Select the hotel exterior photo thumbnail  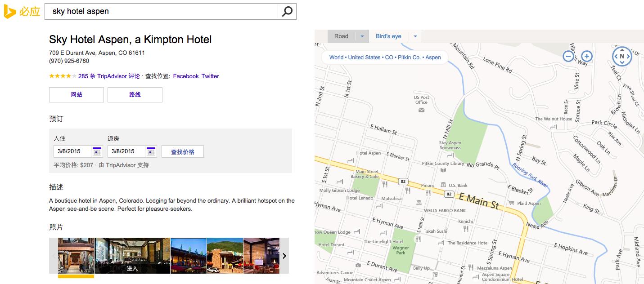tap(225, 256)
